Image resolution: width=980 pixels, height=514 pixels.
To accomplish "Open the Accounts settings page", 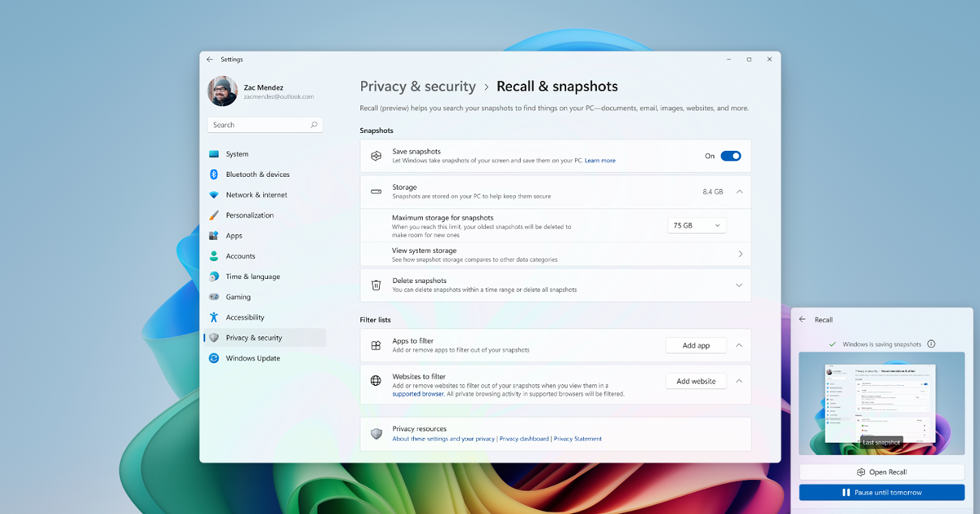I will coord(240,256).
